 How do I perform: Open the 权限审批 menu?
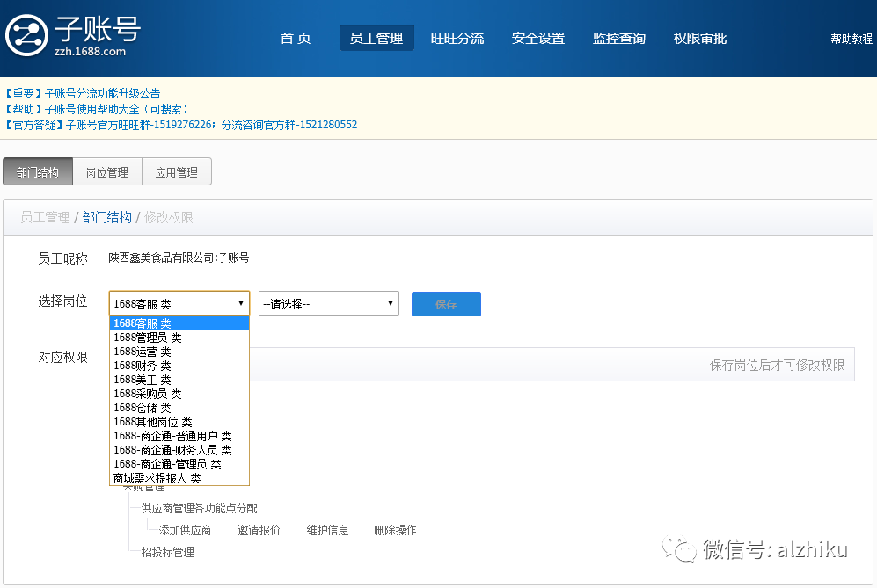pos(699,39)
